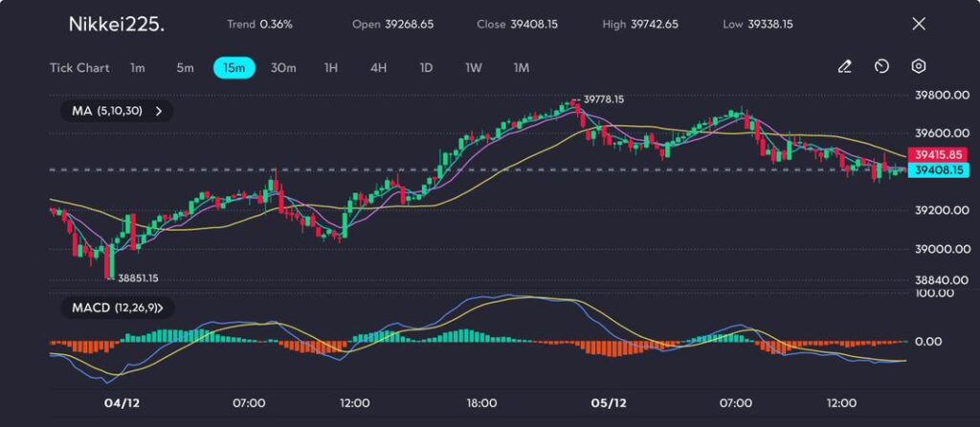Click the clock history reset icon
The width and height of the screenshot is (980, 427).
click(x=881, y=67)
